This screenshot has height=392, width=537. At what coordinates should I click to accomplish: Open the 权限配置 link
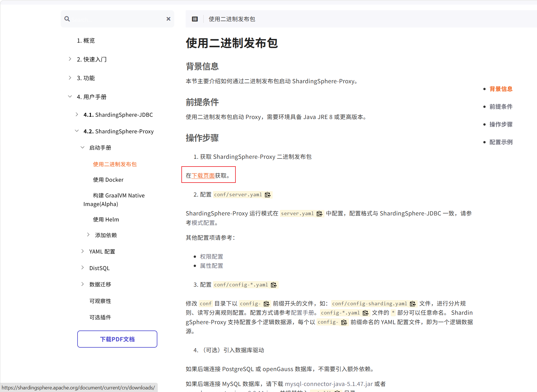(x=211, y=257)
